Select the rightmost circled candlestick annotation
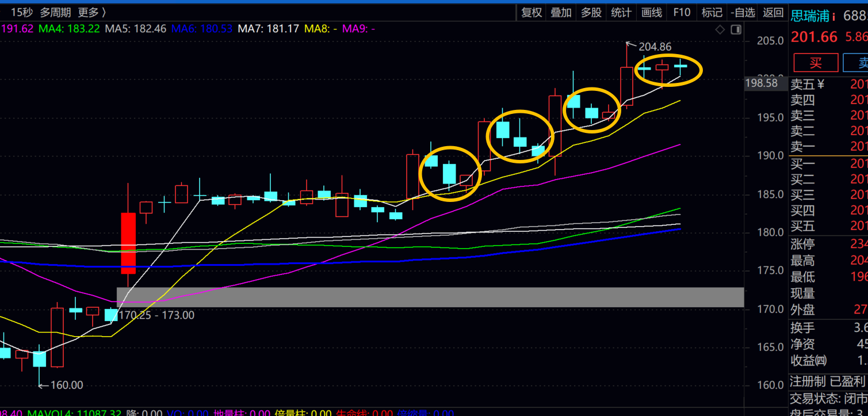The image size is (868, 416). [x=668, y=70]
